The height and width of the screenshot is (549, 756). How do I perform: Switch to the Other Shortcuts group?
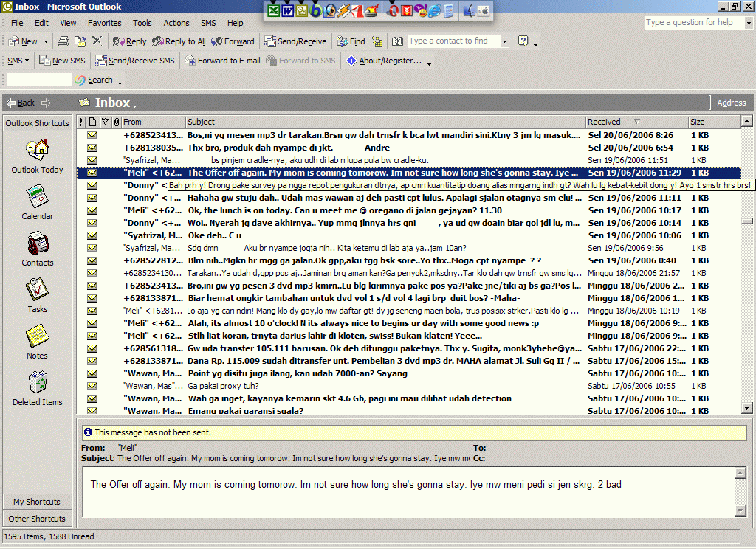(x=37, y=519)
